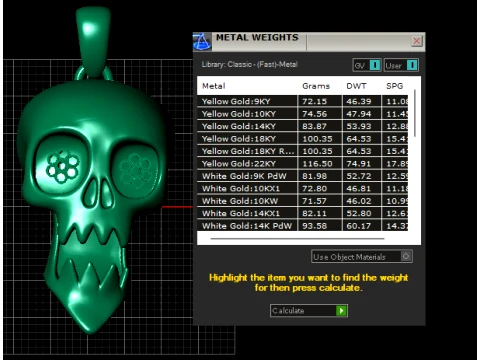Viewport: 480px width, 360px height.
Task: Click the Grams column header
Action: click(316, 86)
